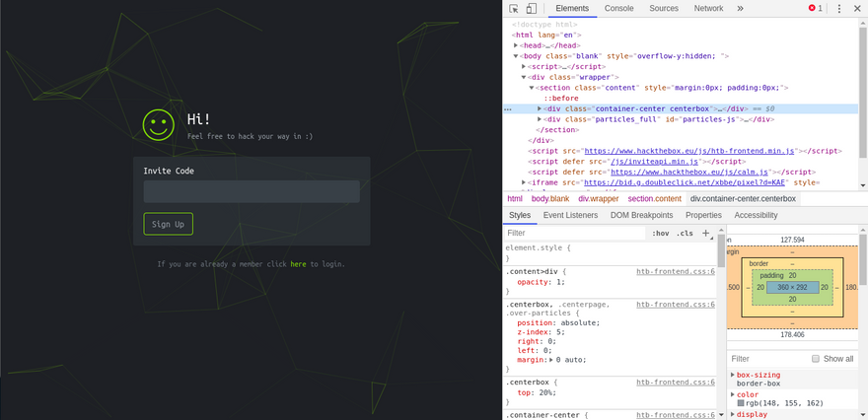Open htb-frontend.css:6 link beside .centerbox, .centerpage
Viewport: 868px width, 420px height.
pyautogui.click(x=676, y=305)
